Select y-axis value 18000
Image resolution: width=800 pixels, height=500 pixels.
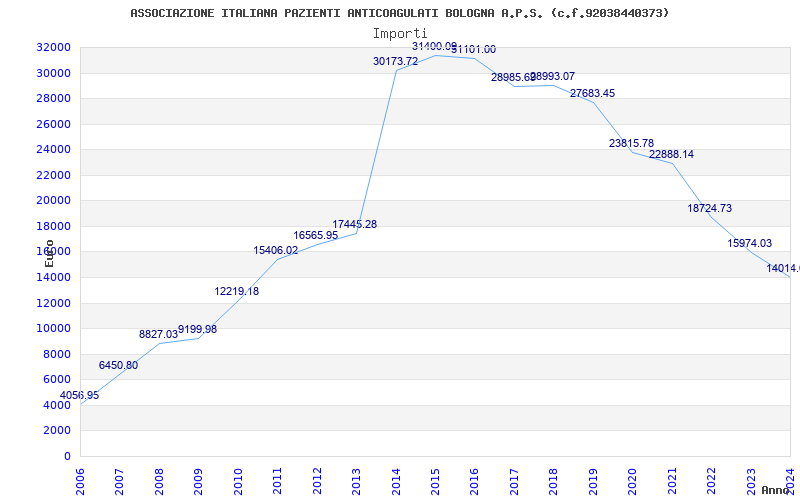pyautogui.click(x=53, y=226)
